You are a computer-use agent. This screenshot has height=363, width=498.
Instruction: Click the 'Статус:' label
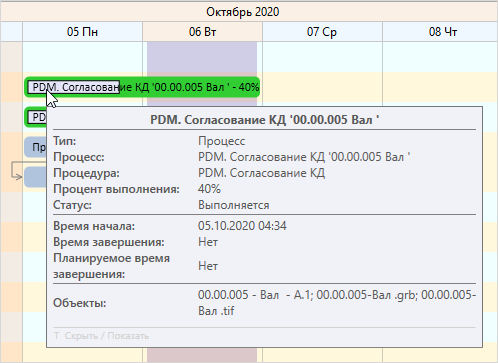click(72, 205)
